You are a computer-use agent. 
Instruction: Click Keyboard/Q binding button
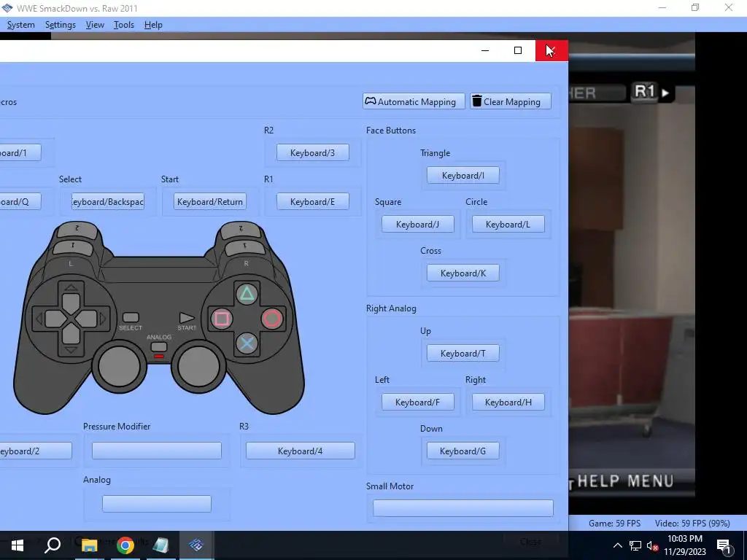[x=20, y=202]
